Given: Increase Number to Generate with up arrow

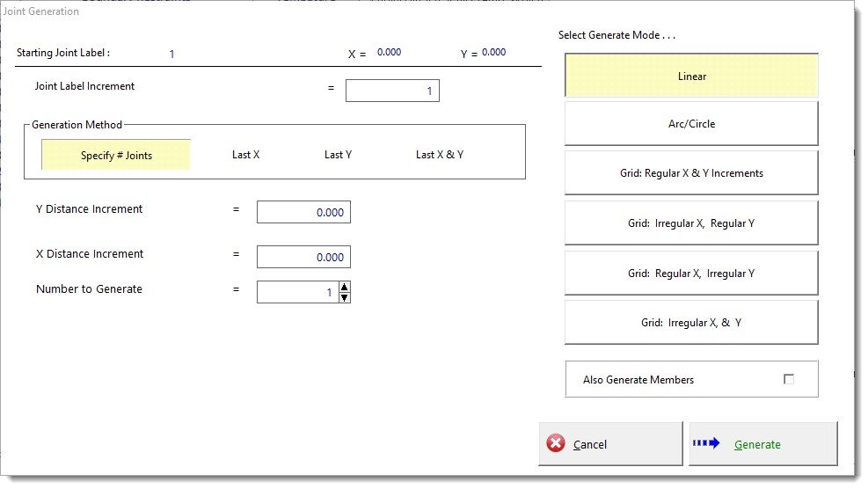Looking at the screenshot, I should pos(345,287).
